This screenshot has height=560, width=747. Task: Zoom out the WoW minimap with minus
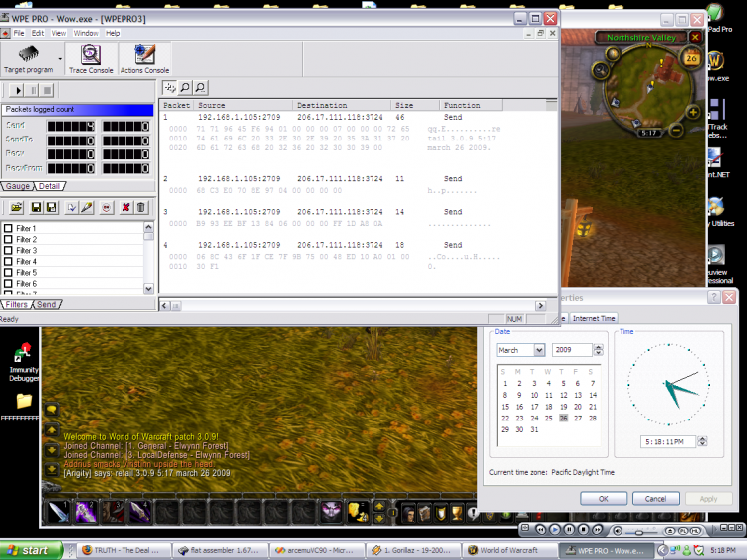(x=676, y=130)
